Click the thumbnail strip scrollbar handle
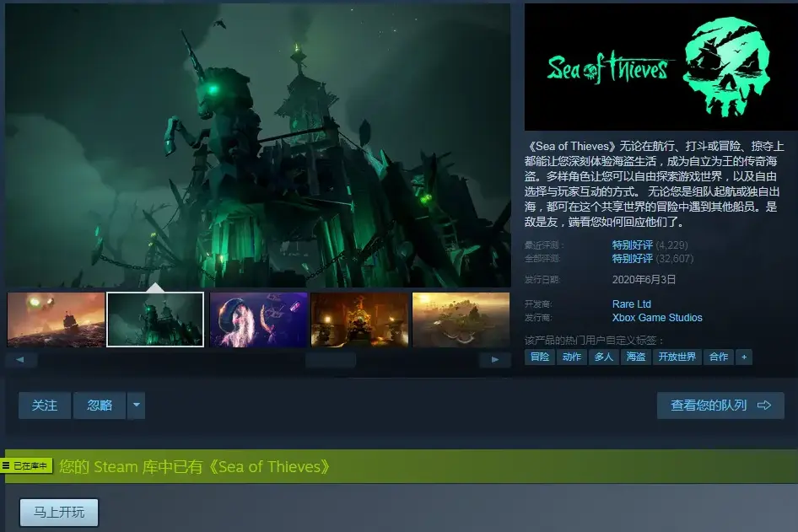The height and width of the screenshot is (532, 798). (x=331, y=360)
